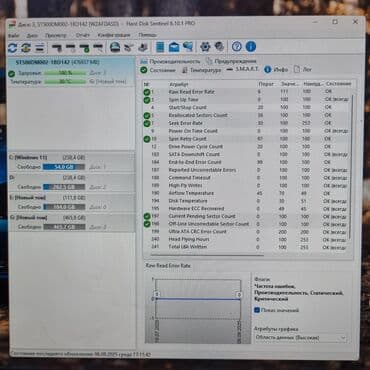Select the Start/Stop Count row

click(246, 108)
